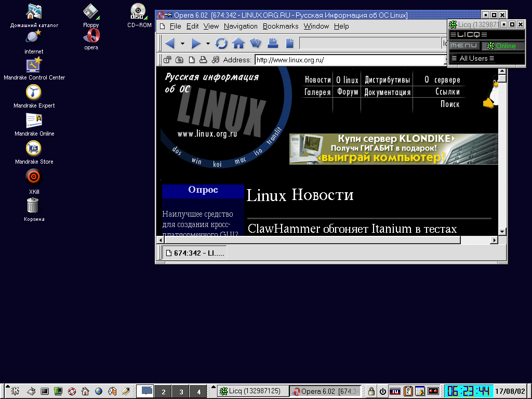Open the CD-ROM desktop icon
This screenshot has height=399, width=532.
[139, 16]
